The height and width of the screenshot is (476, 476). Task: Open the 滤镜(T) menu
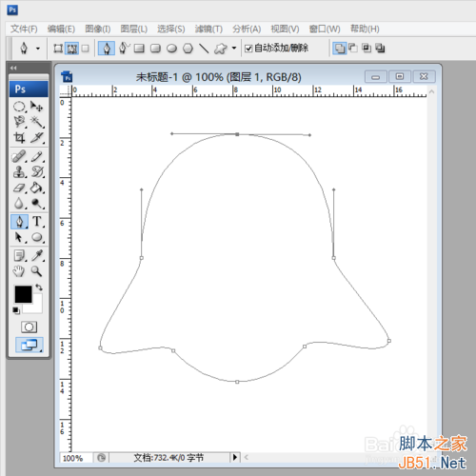point(208,29)
